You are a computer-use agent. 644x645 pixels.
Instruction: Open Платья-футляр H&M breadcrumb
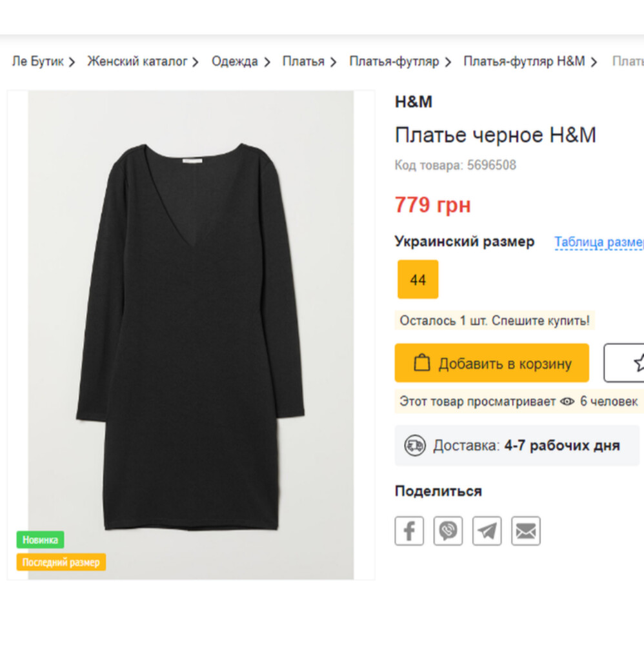click(524, 61)
